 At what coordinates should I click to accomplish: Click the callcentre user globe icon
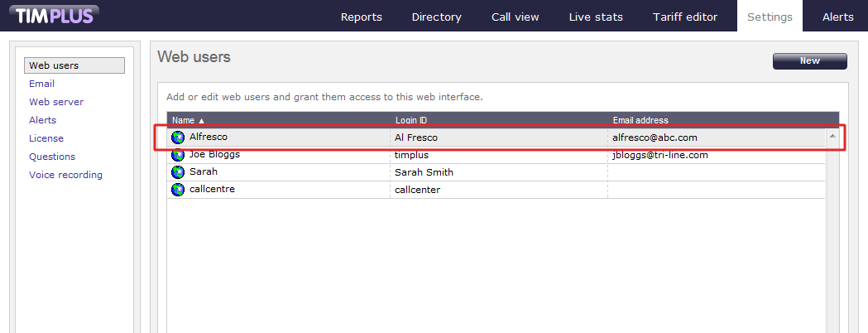pos(178,190)
